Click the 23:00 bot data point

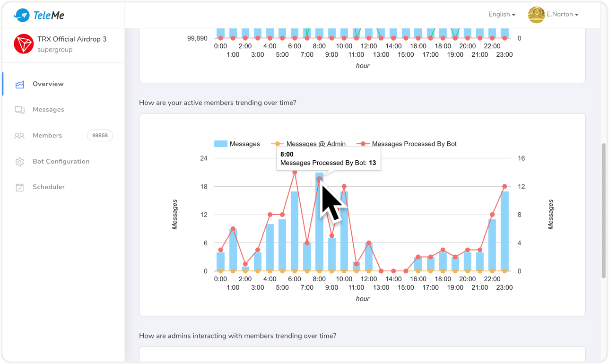point(505,187)
